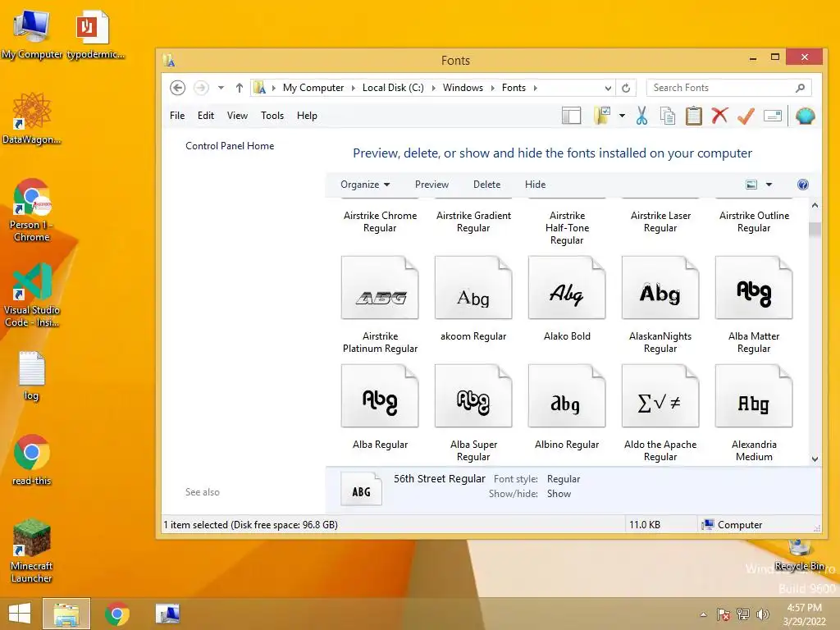Click the 56th Street Regular preview icon

(361, 489)
